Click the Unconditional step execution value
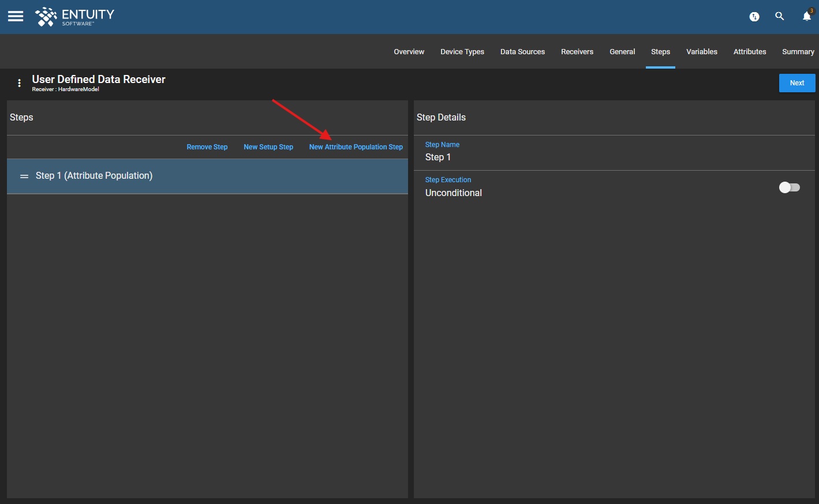 [x=454, y=193]
